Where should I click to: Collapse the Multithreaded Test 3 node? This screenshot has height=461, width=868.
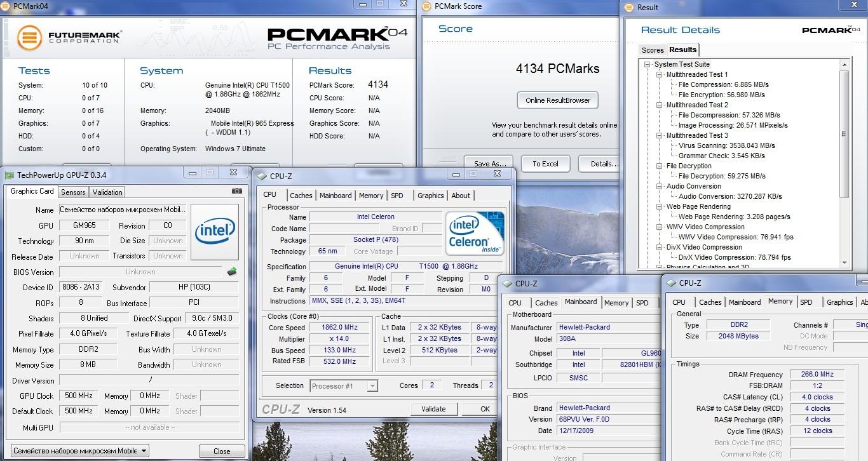click(x=660, y=135)
